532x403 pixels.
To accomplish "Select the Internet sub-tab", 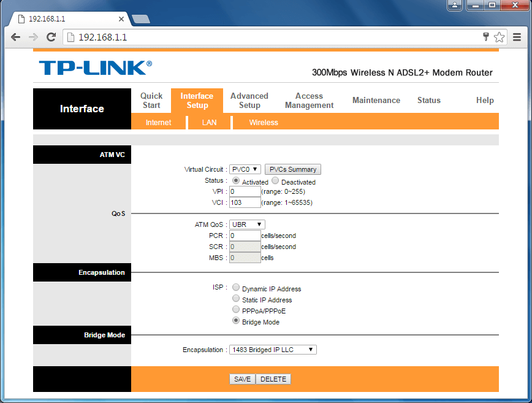I will 159,123.
